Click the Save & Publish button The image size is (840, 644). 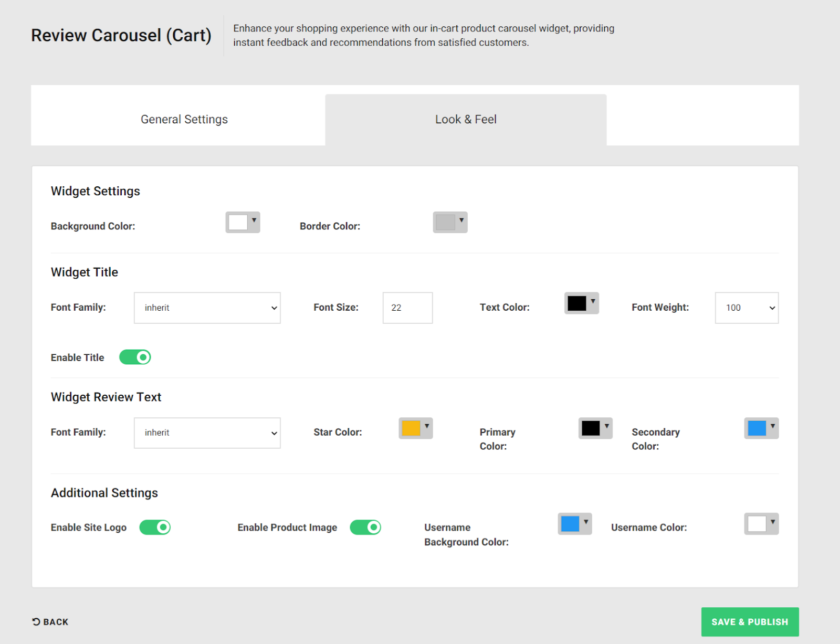(750, 622)
